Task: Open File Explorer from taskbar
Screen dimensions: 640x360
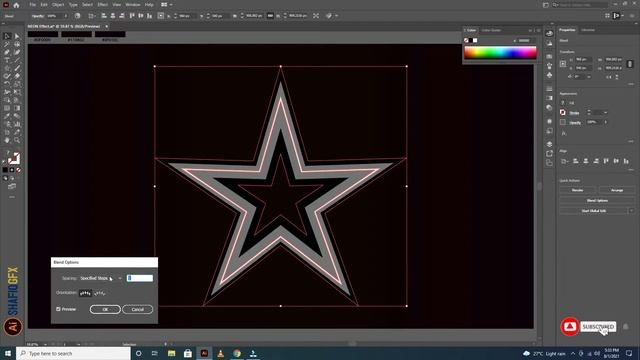Action: [171, 353]
